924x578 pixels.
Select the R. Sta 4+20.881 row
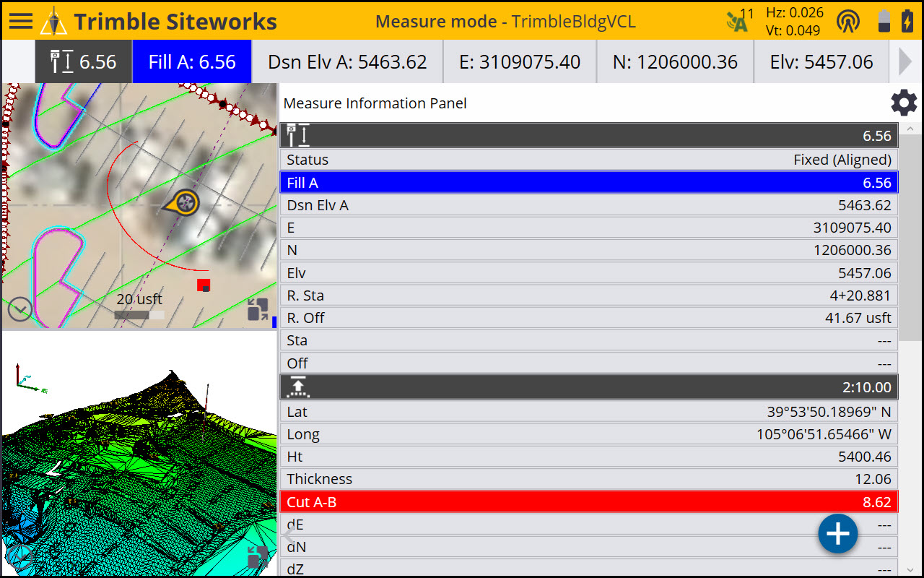pyautogui.click(x=589, y=296)
